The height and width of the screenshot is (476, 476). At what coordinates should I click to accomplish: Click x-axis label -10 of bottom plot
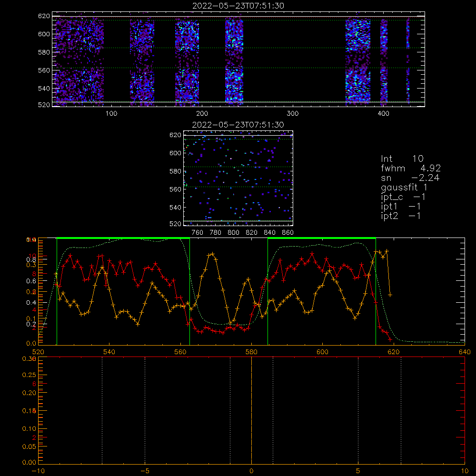point(38,471)
